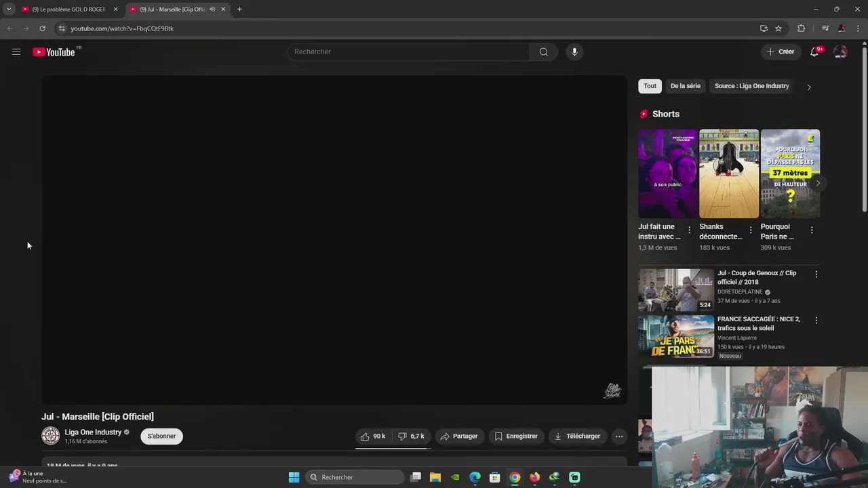Like the video with thumbs up
The width and height of the screenshot is (868, 488).
(373, 436)
